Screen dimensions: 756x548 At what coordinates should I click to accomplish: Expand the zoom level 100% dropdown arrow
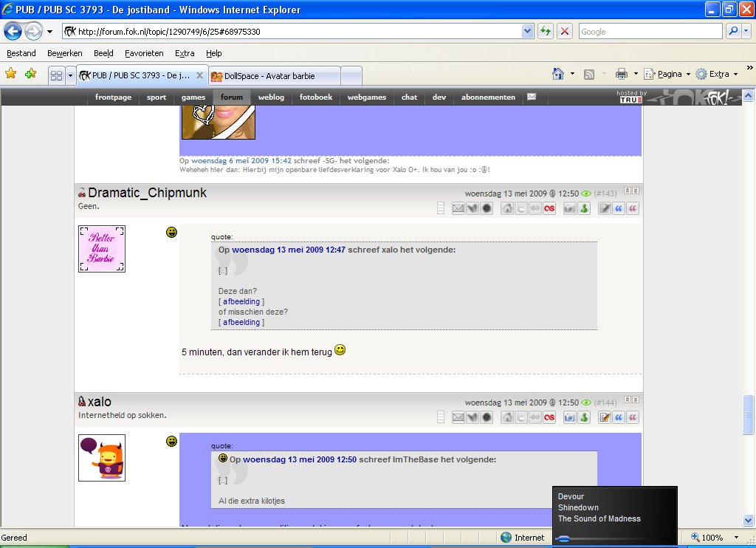(x=736, y=538)
